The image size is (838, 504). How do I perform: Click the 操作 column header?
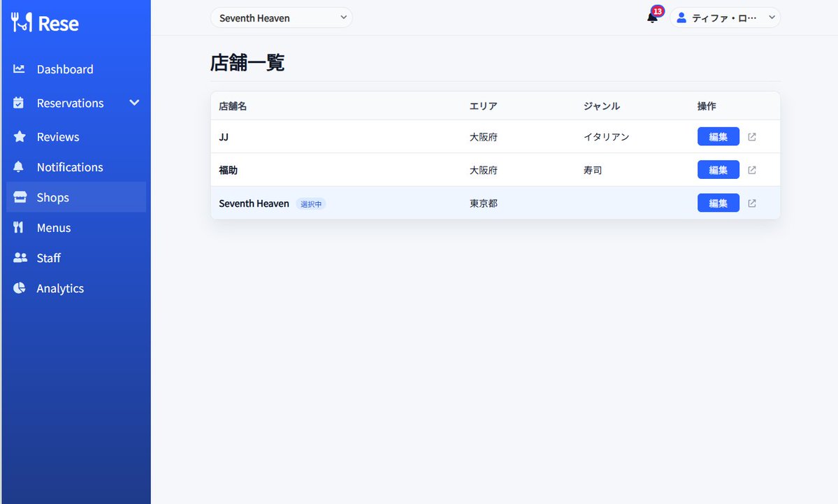pyautogui.click(x=707, y=106)
